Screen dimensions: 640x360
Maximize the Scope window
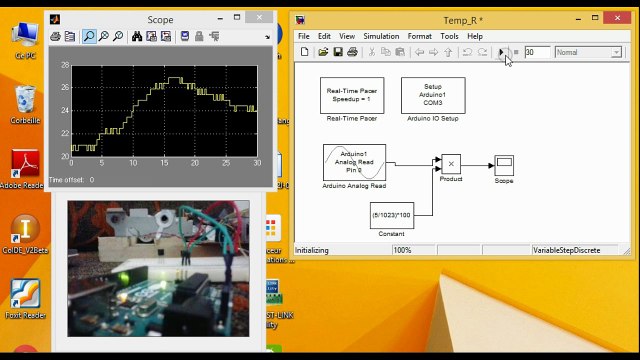pyautogui.click(x=237, y=17)
